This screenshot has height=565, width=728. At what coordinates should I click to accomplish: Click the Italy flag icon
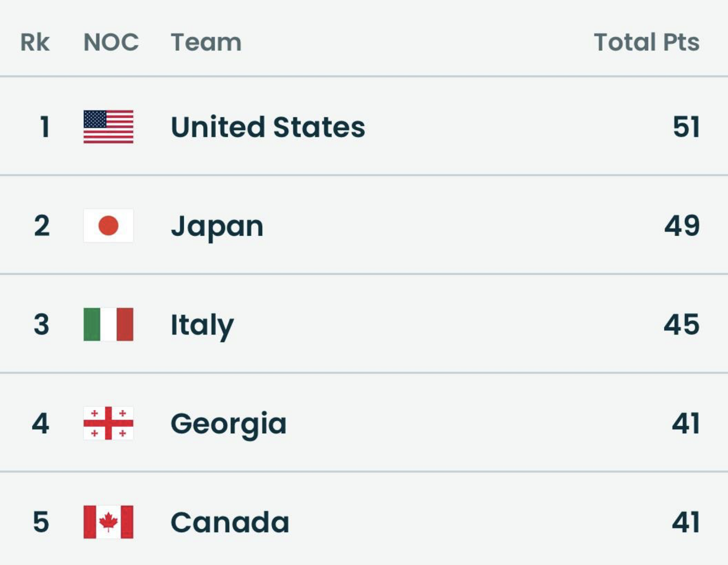click(x=108, y=324)
